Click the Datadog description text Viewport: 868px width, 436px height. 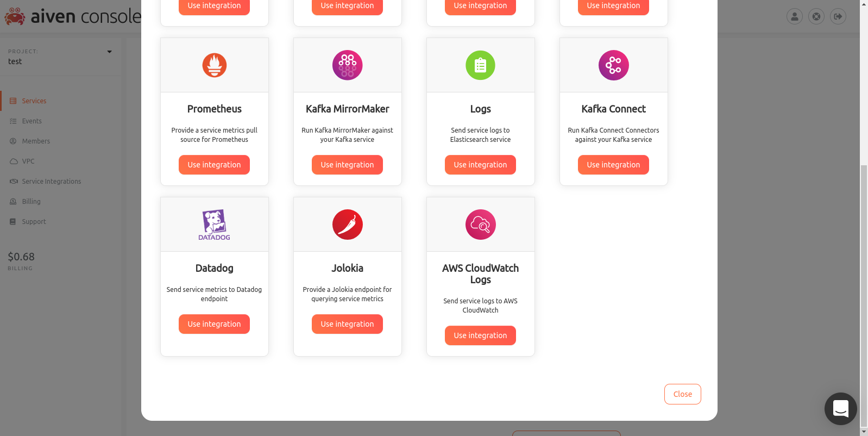[214, 294]
